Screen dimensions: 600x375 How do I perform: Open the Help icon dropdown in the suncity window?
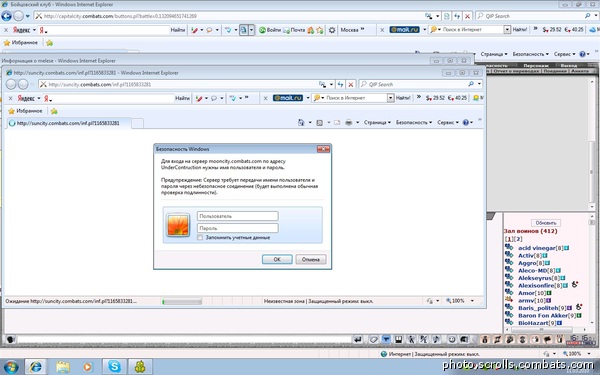(x=467, y=122)
